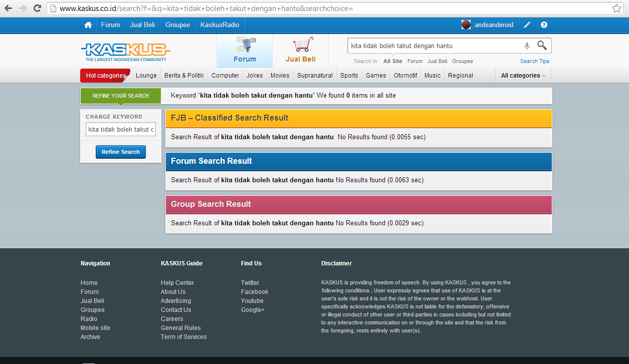Open Google+ link in Find Us
629x364 pixels.
point(253,310)
